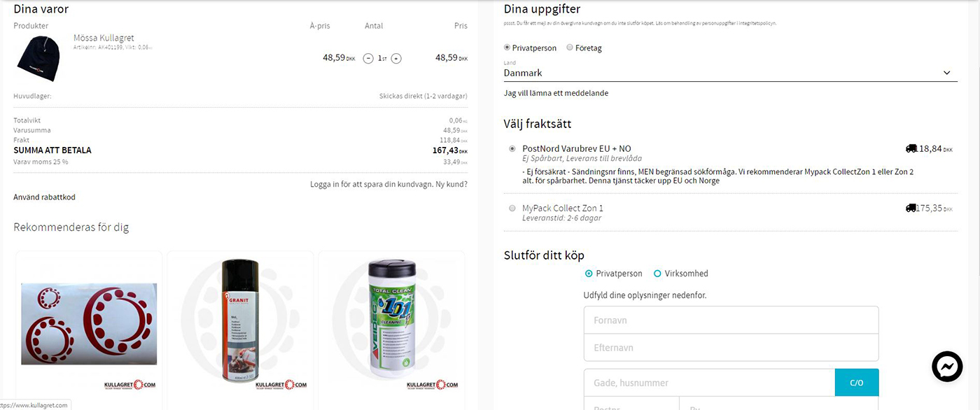
Task: Open the Land dropdown showing Danmark
Action: tap(731, 73)
